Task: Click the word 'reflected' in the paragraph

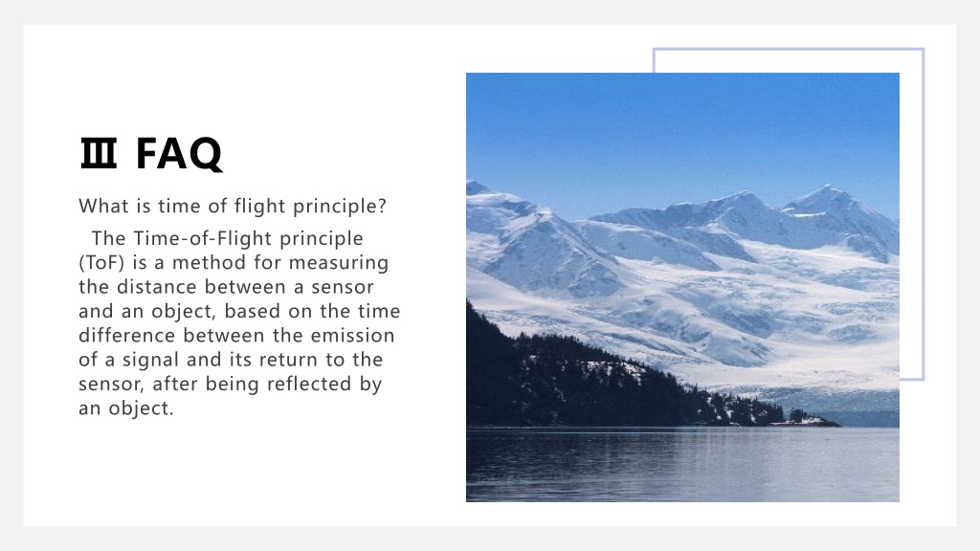Action: [309, 384]
